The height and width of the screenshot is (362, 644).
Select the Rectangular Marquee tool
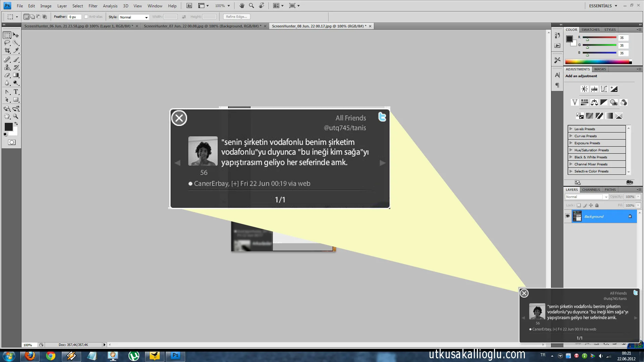[7, 35]
